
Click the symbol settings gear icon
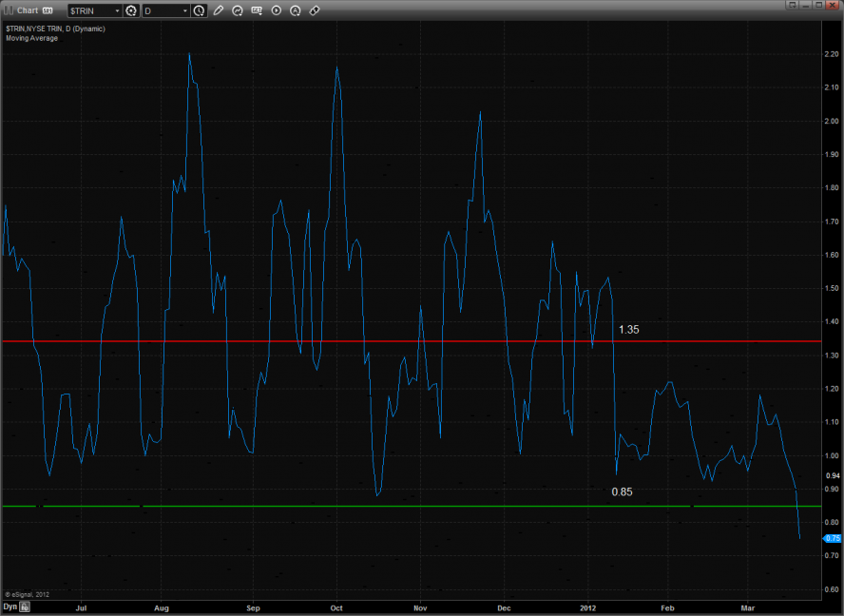(132, 10)
